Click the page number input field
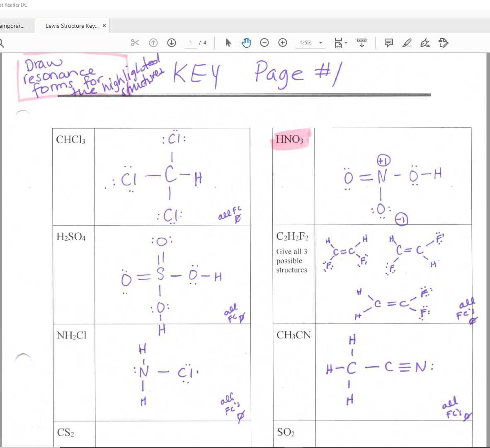Screen dimensions: 490x448 (191, 42)
